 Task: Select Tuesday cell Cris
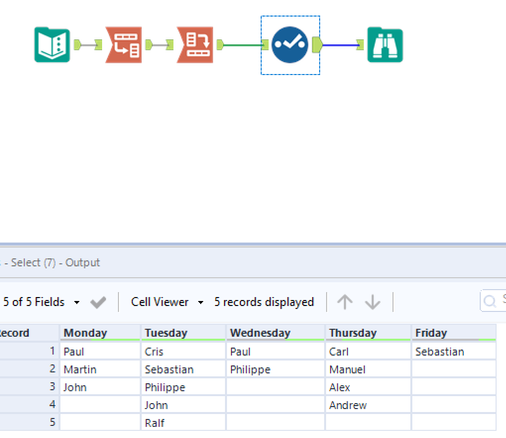tap(184, 351)
